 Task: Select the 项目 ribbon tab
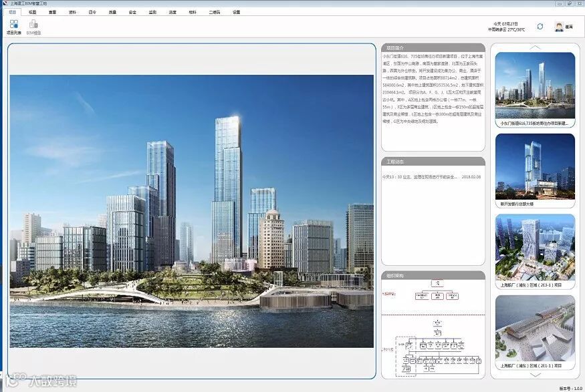point(12,12)
